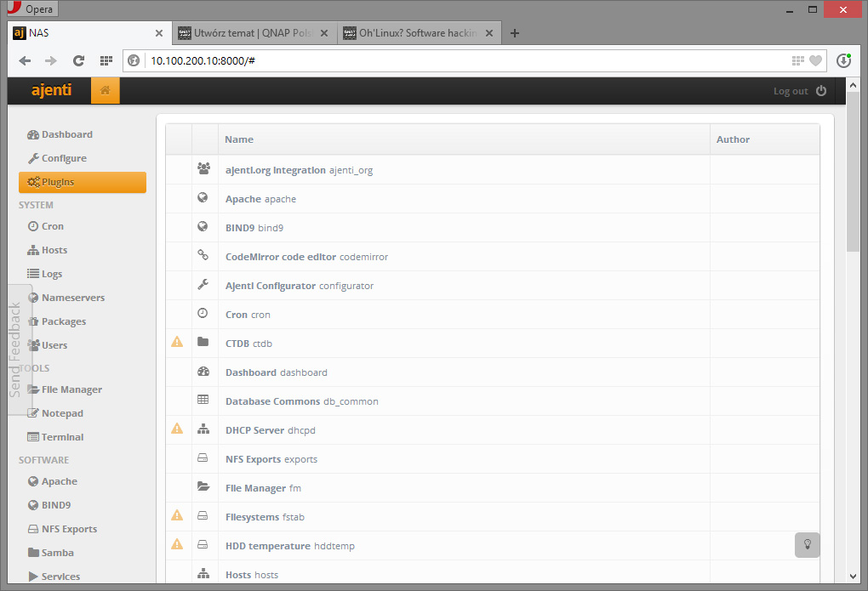Viewport: 868px width, 591px height.
Task: Open the Send Feedback side tab
Action: [20, 349]
